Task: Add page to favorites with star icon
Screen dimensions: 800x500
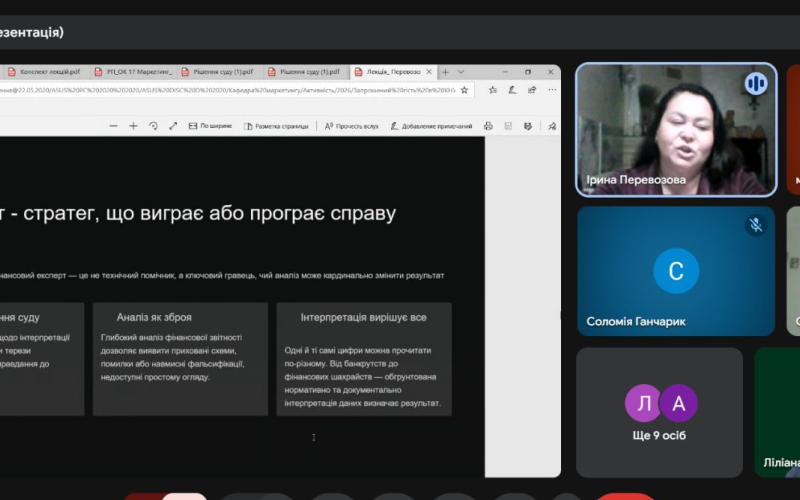Action: [464, 90]
